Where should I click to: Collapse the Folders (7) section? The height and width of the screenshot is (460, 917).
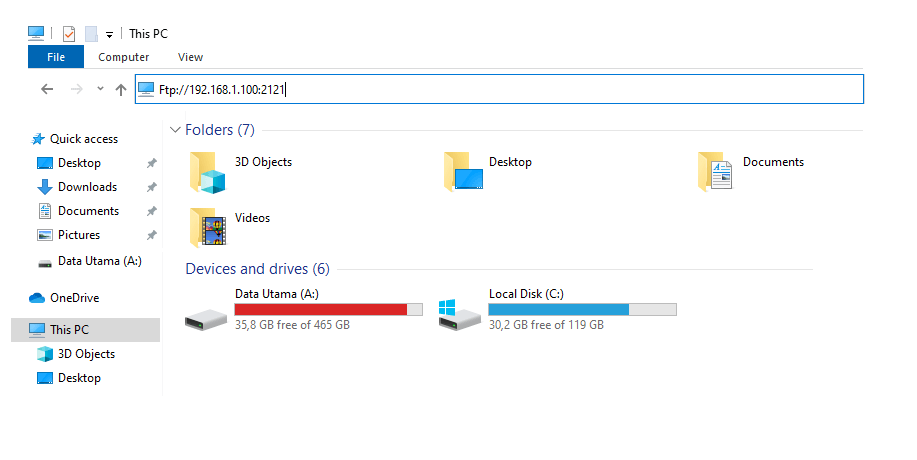tap(175, 130)
